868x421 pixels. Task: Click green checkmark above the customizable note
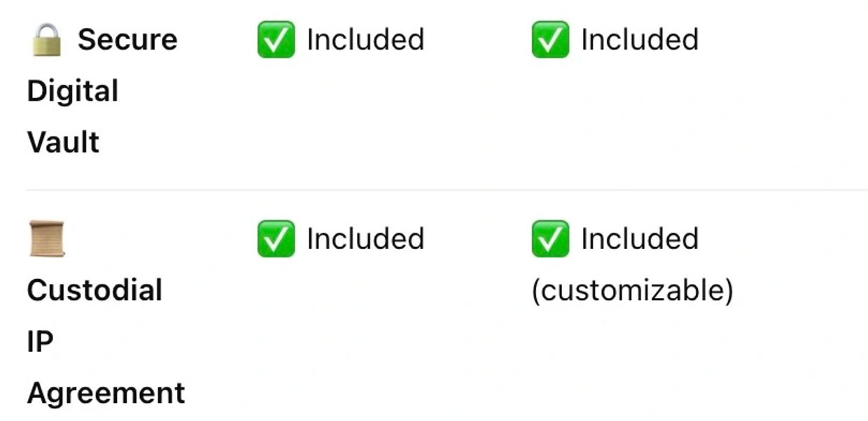coord(550,238)
